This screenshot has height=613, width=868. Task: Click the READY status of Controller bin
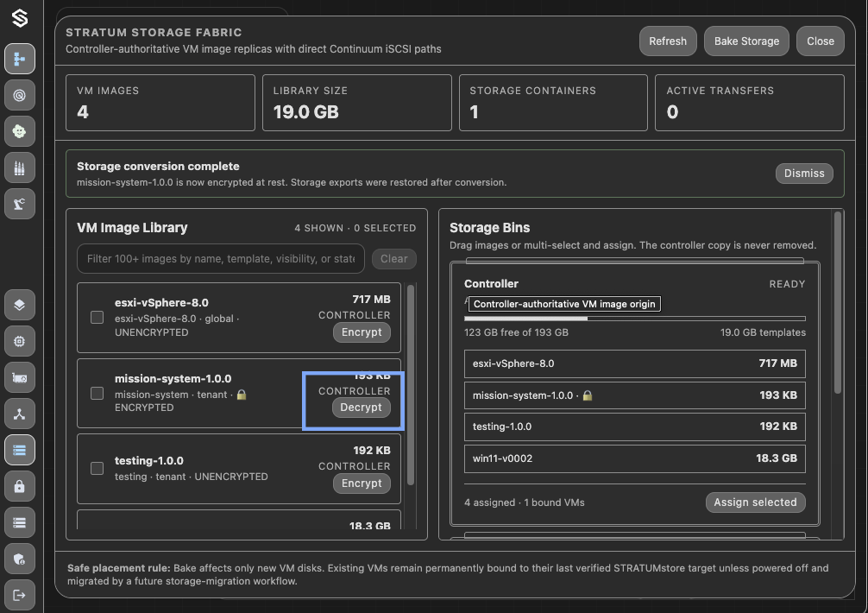tap(787, 284)
